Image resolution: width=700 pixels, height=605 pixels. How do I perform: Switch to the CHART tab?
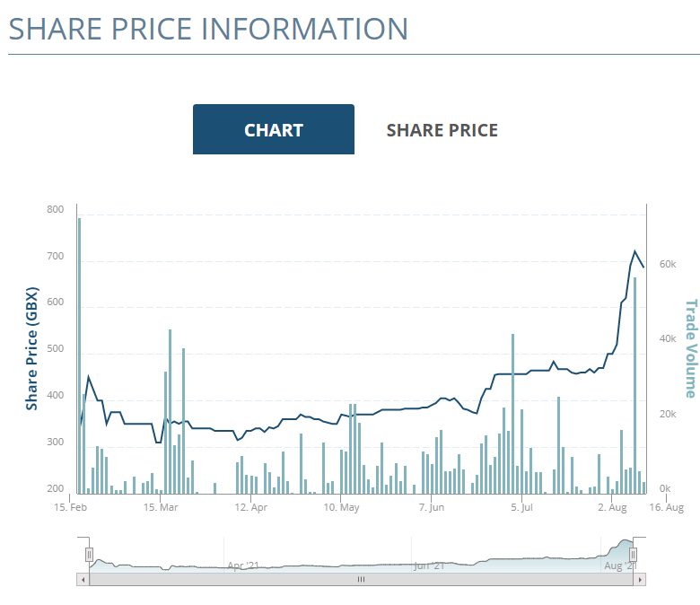(x=274, y=129)
